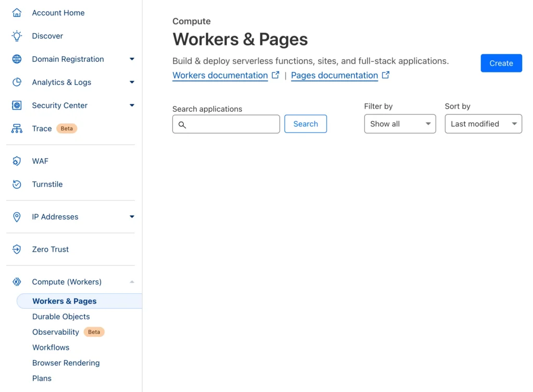Select the Compute (Workers) label
This screenshot has height=392, width=533.
click(x=67, y=282)
